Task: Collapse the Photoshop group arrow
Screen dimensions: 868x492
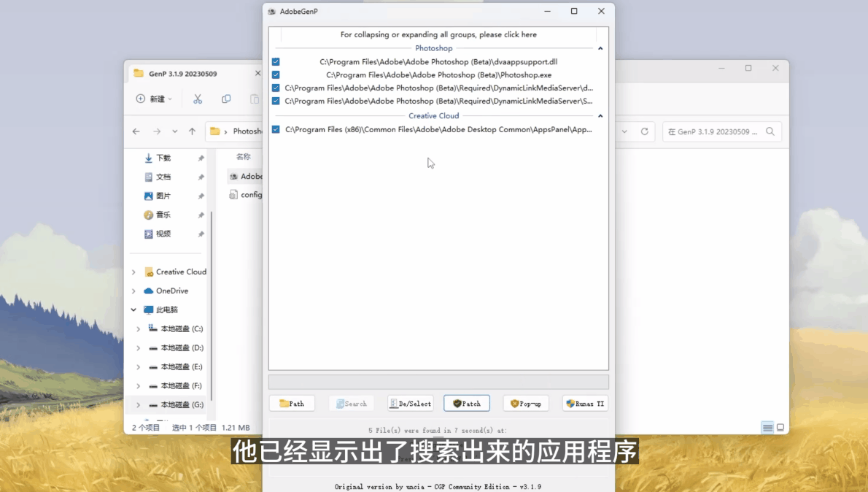Action: 600,48
